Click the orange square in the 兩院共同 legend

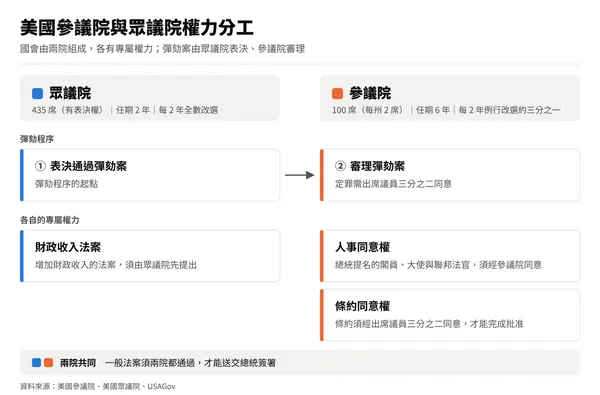tap(49, 362)
